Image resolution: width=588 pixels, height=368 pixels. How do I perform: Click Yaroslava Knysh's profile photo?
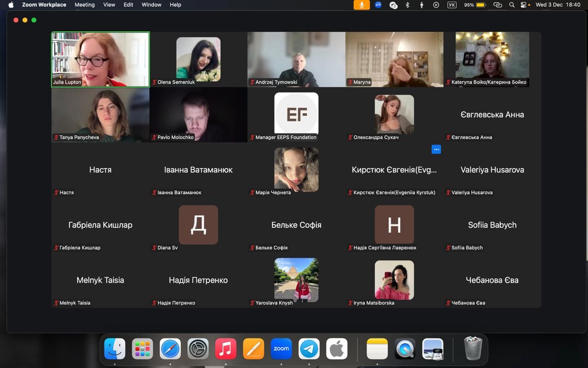click(296, 280)
